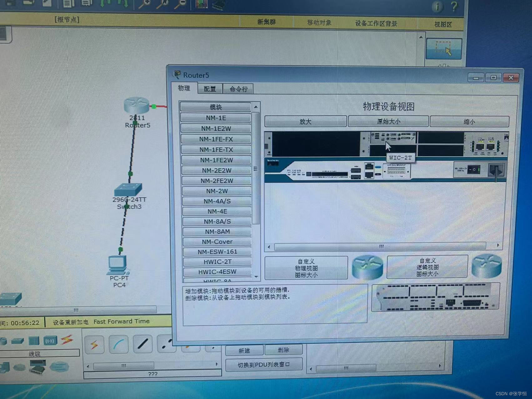The width and height of the screenshot is (532, 399).
Task: Choose the multiuser cloud category icon
Action: tap(59, 366)
